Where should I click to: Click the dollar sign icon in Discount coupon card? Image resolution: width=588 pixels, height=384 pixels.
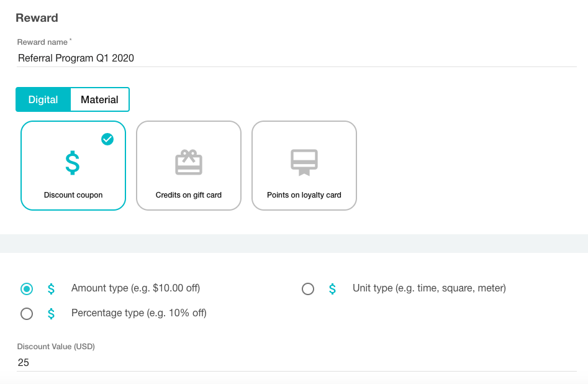pos(73,162)
